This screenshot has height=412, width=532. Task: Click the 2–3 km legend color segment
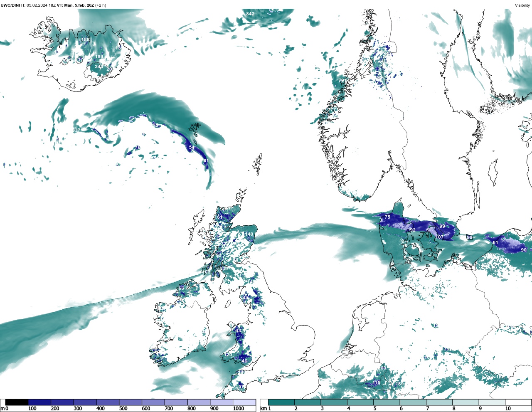[308, 402]
